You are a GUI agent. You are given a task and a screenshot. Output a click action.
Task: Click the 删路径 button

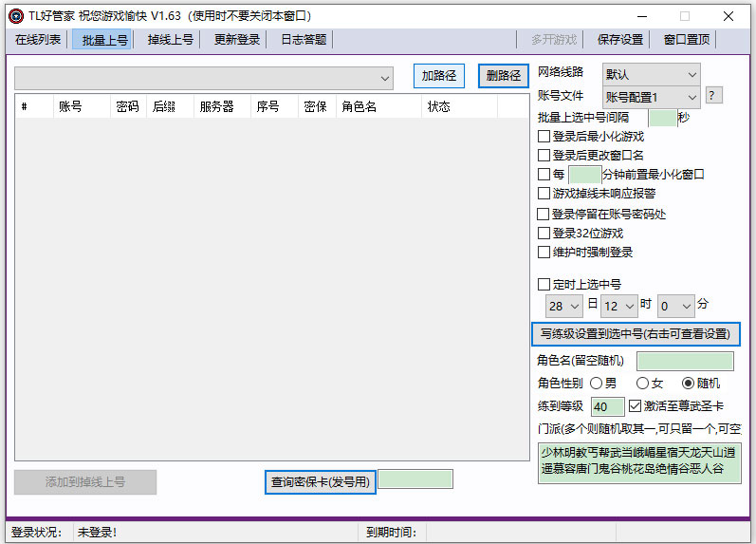tap(504, 76)
